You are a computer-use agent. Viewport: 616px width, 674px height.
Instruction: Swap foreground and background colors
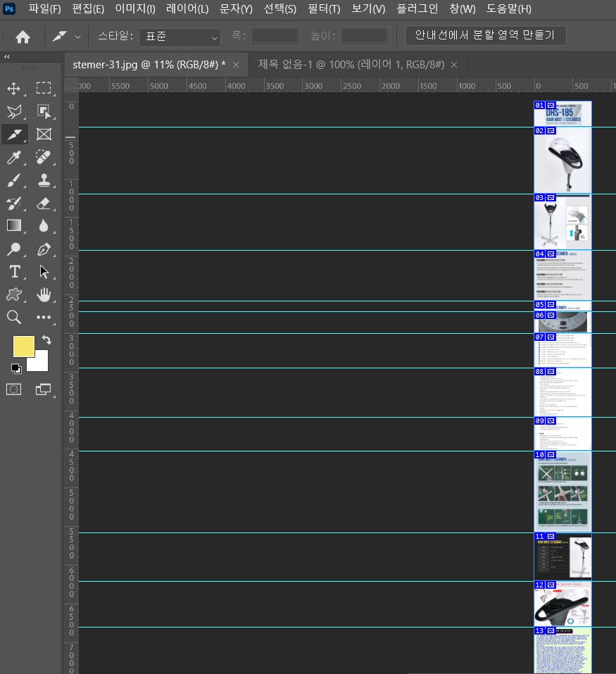click(x=46, y=340)
